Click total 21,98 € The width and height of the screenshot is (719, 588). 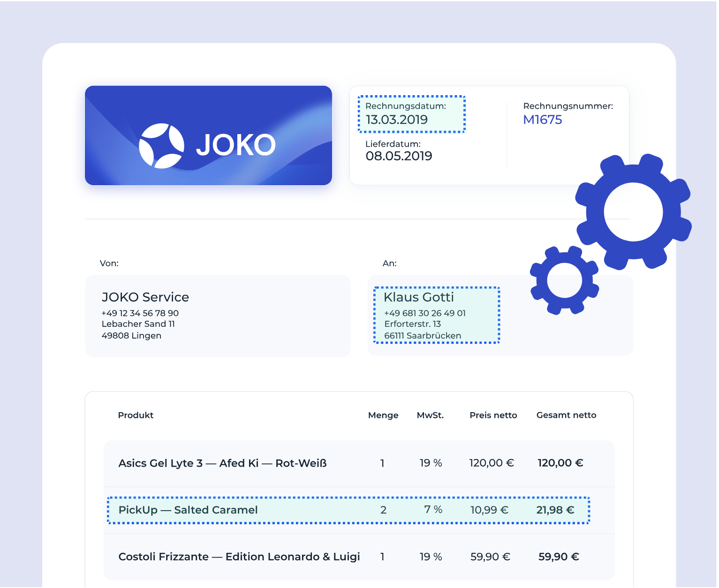pyautogui.click(x=555, y=510)
